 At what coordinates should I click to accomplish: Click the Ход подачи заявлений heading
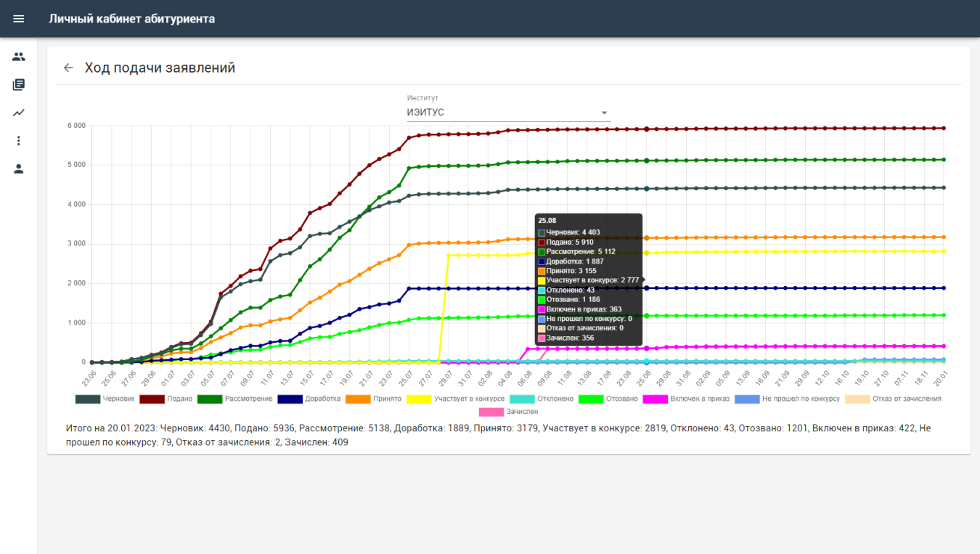160,68
